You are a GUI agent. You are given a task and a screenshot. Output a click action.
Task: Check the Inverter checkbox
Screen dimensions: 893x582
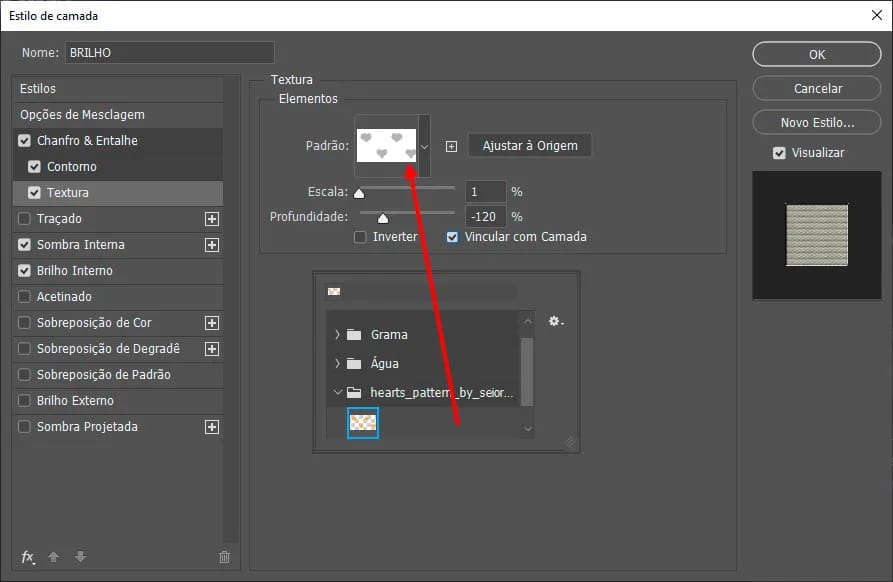pos(360,237)
